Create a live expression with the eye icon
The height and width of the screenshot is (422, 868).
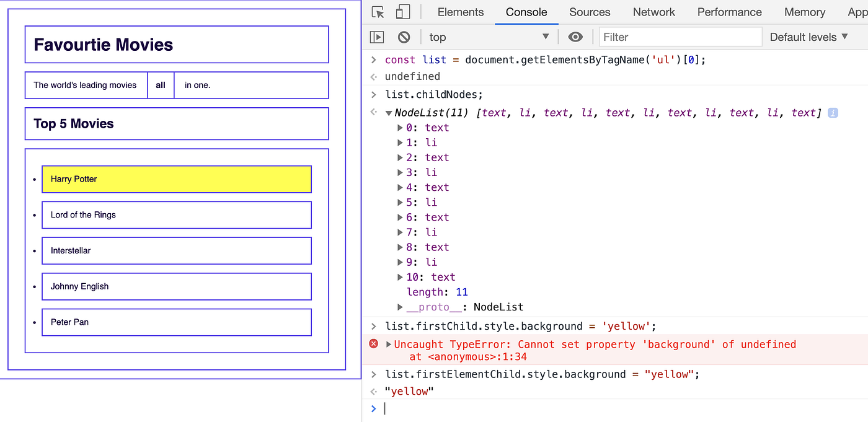(x=575, y=37)
